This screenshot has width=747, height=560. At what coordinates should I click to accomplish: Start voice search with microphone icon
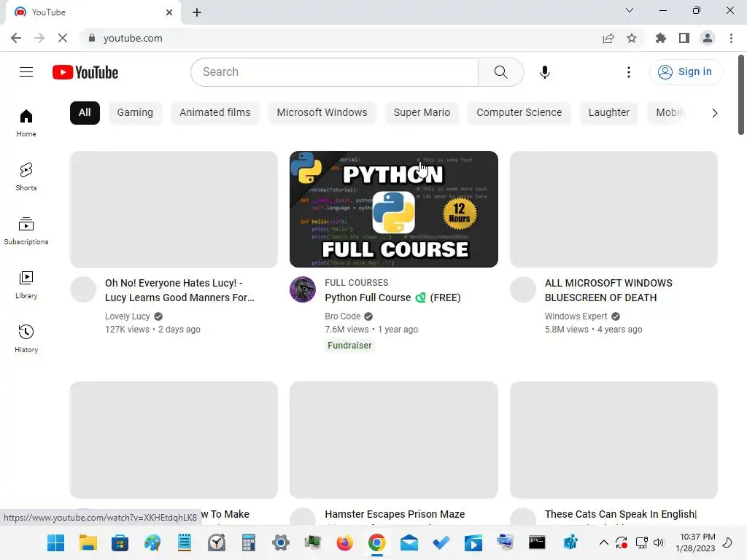click(544, 72)
